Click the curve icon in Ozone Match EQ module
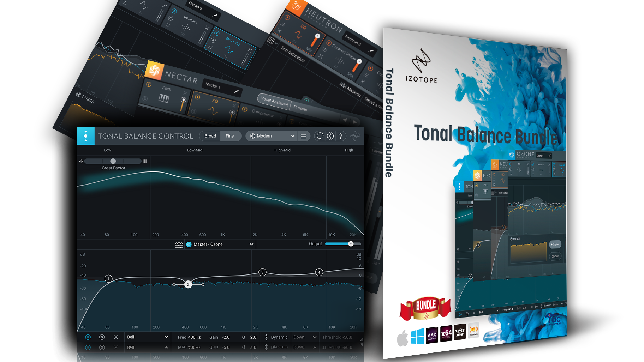This screenshot has width=644, height=362. 229,50
